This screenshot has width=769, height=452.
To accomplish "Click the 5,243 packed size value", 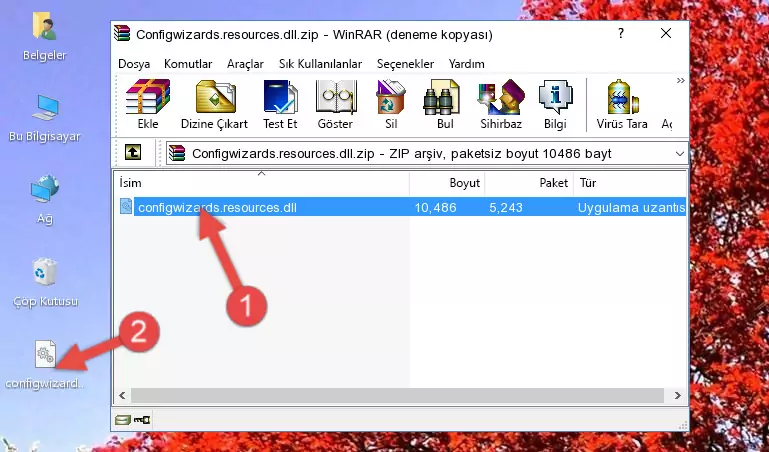I will point(506,207).
